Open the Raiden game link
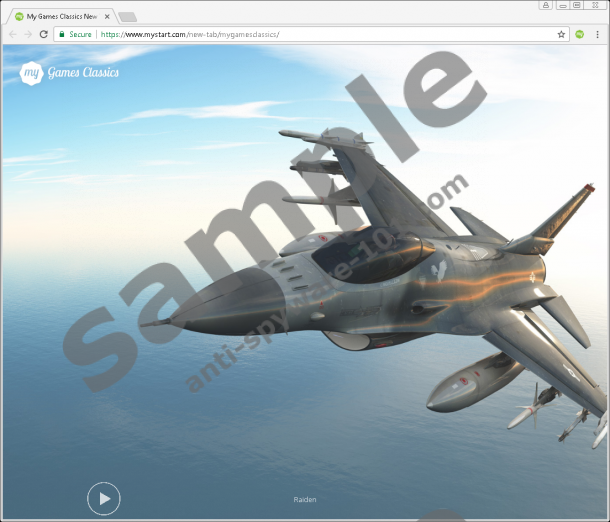 tap(304, 499)
